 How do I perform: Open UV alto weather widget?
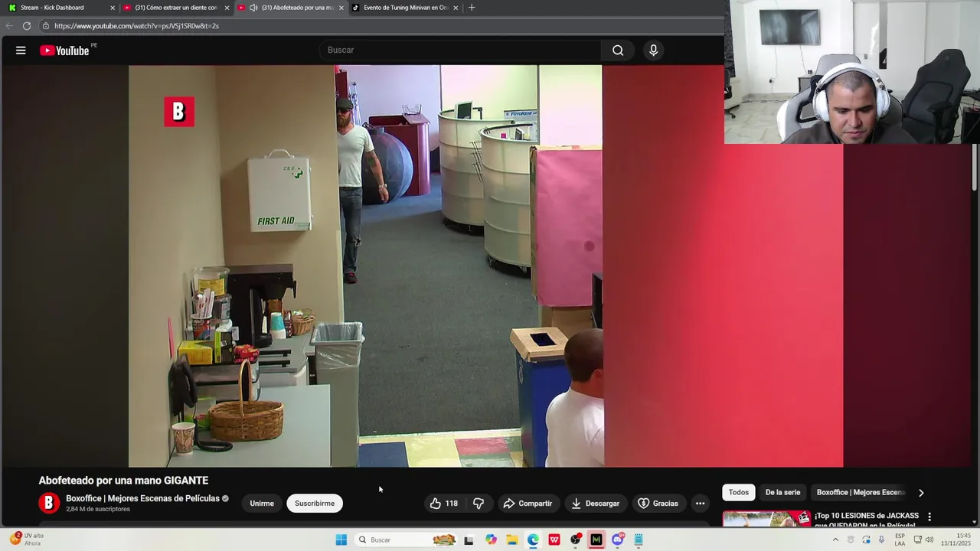click(x=24, y=540)
